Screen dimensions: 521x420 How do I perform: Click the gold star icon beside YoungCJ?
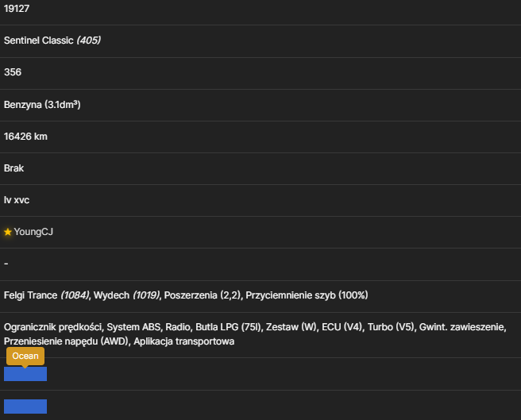8,232
